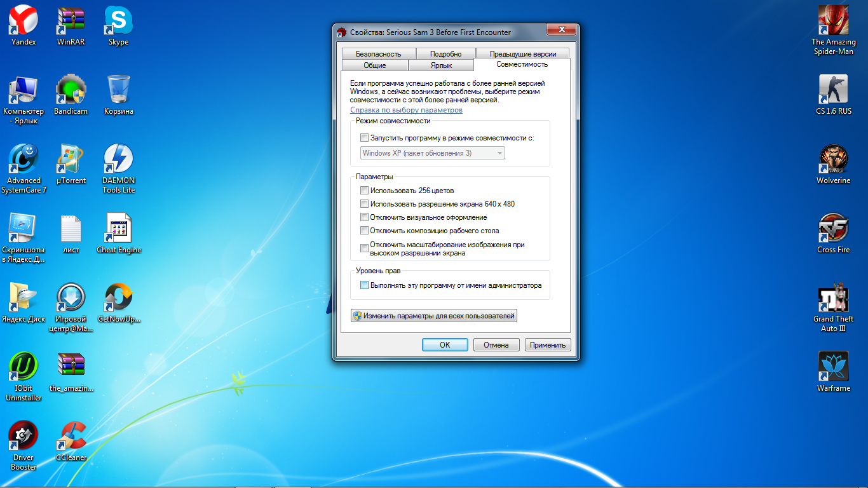Toggle Отключить масштабирование изображения checkbox
The width and height of the screenshot is (868, 488).
(364, 248)
